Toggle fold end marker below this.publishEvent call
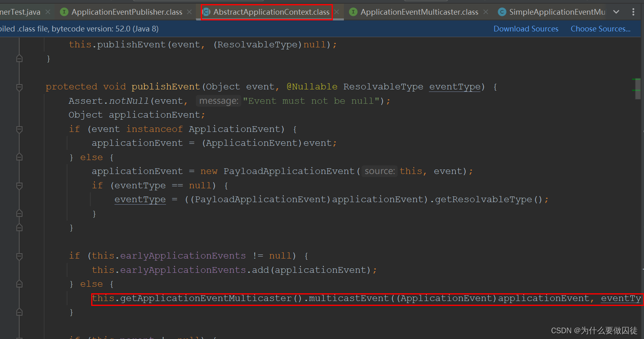 19,59
